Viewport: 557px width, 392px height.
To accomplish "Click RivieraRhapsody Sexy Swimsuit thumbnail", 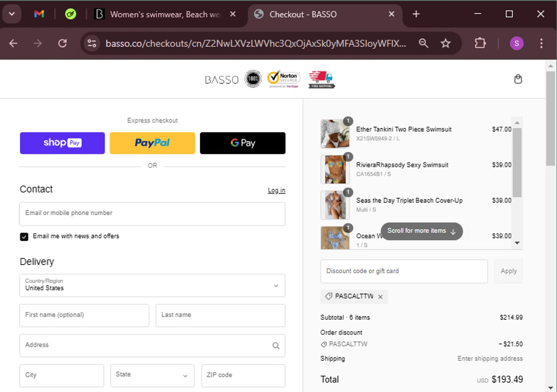I will click(335, 169).
